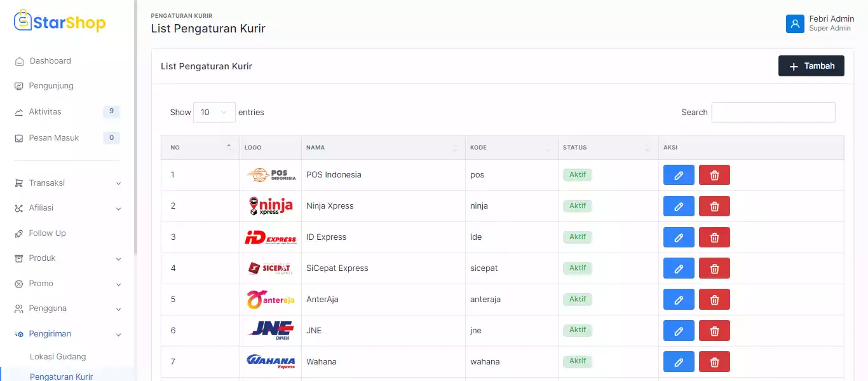
Task: Click the user avatar icon for Febri Admin
Action: 795,24
